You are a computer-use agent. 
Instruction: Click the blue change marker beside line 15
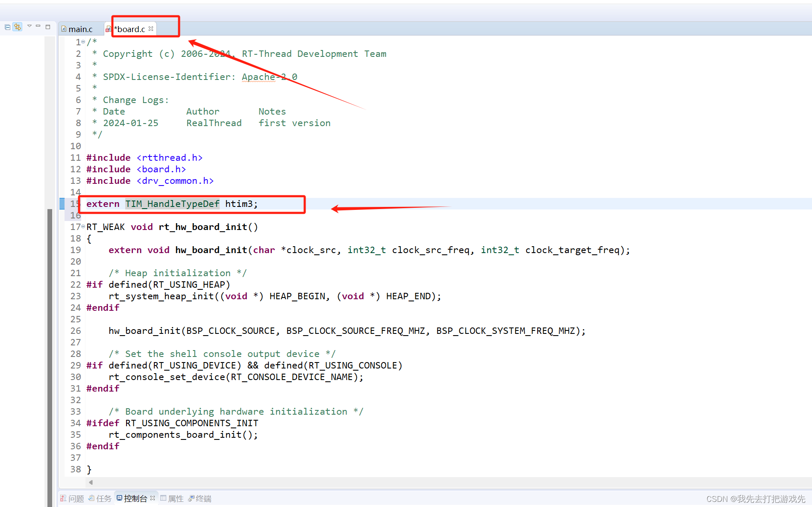62,204
